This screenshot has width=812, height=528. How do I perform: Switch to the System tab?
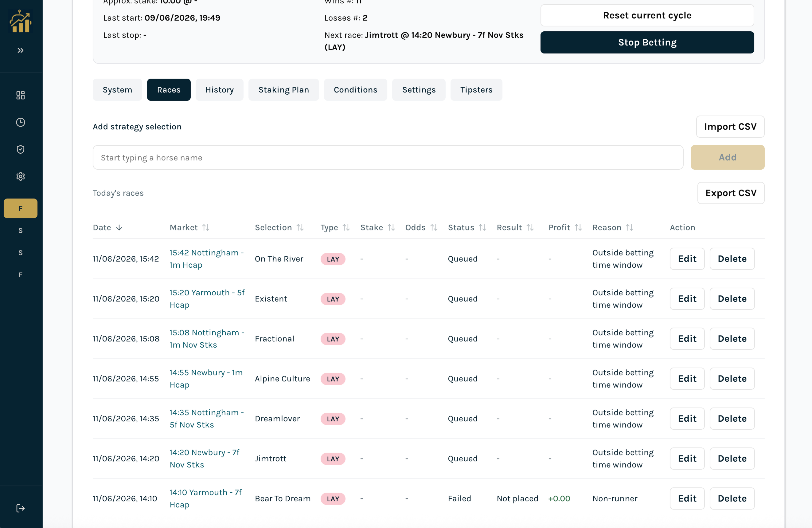[117, 90]
